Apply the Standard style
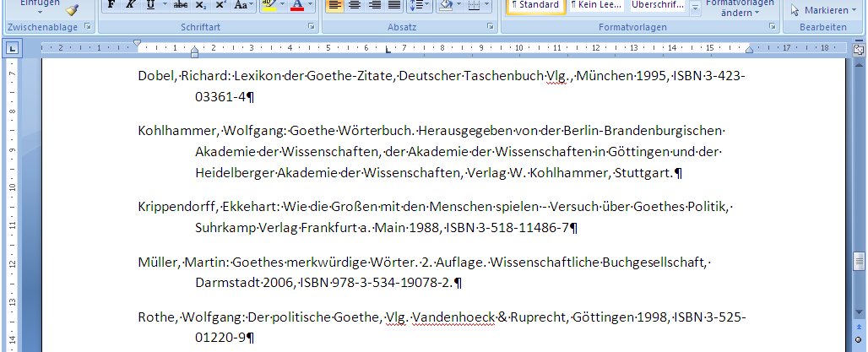Viewport: 868px width, 352px height. tap(536, 6)
